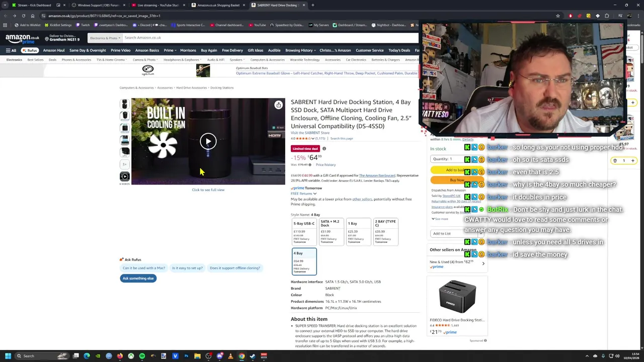Remove item with the bin icon
The image size is (644, 362).
pyautogui.click(x=615, y=161)
